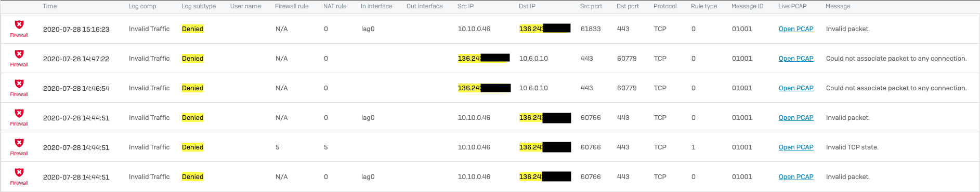Select the highlighted Denied cell in first row
Image resolution: width=980 pixels, height=192 pixels.
point(193,29)
